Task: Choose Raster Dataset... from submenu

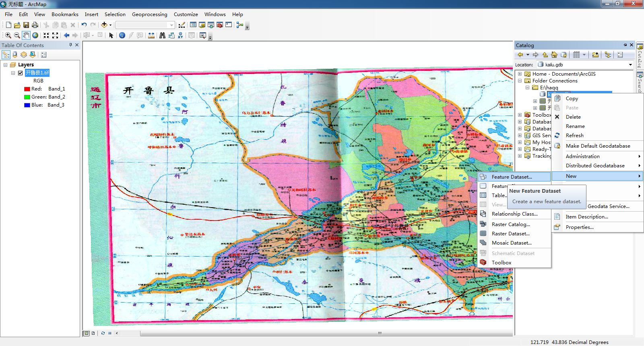Action: pos(514,234)
